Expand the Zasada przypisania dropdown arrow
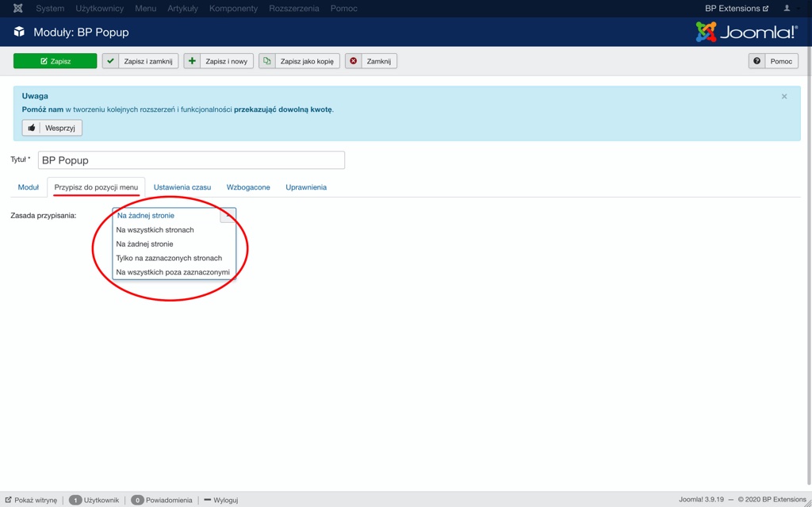Viewport: 812px width, 507px height. [x=228, y=215]
